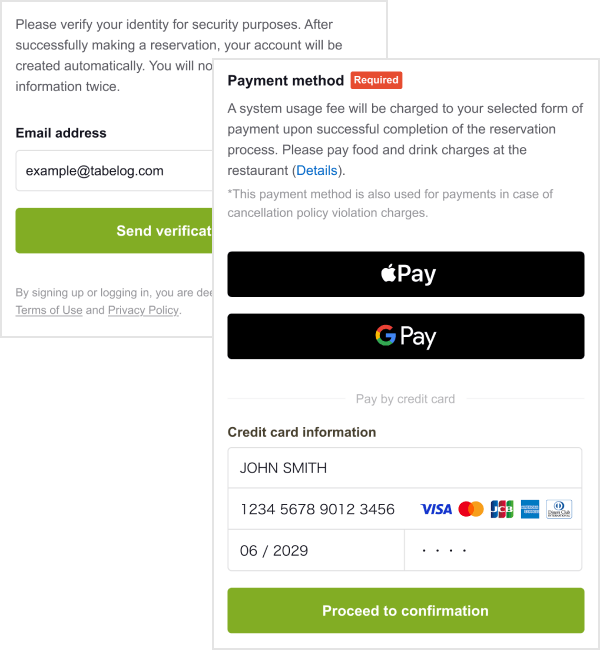Image resolution: width=600 pixels, height=656 pixels.
Task: Focus the email address field
Action: tap(114, 171)
